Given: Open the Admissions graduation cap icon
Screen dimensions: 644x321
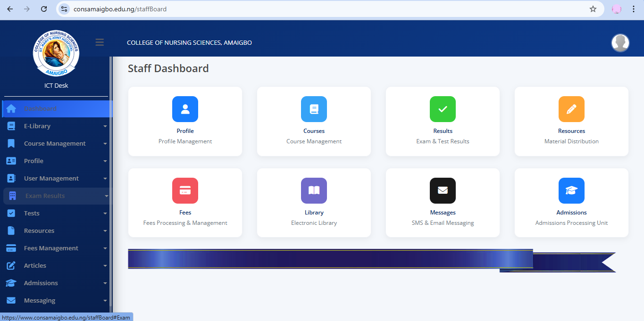Looking at the screenshot, I should tap(571, 190).
